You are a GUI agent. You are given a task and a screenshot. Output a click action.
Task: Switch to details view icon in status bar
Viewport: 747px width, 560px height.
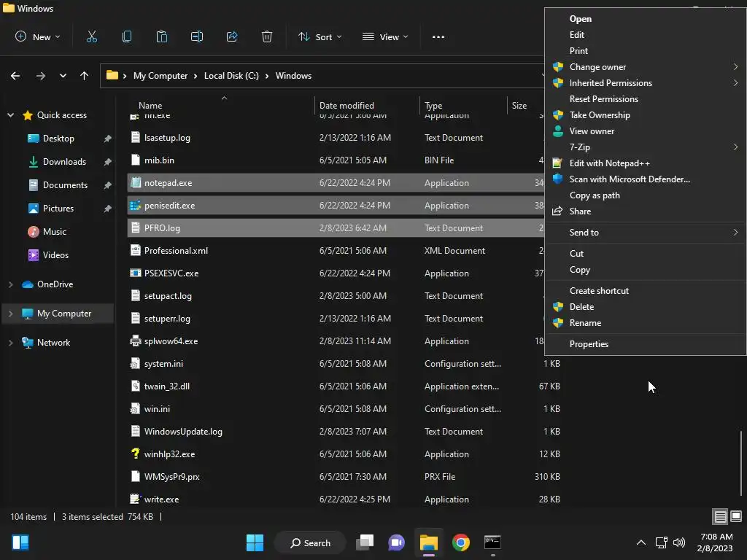720,516
